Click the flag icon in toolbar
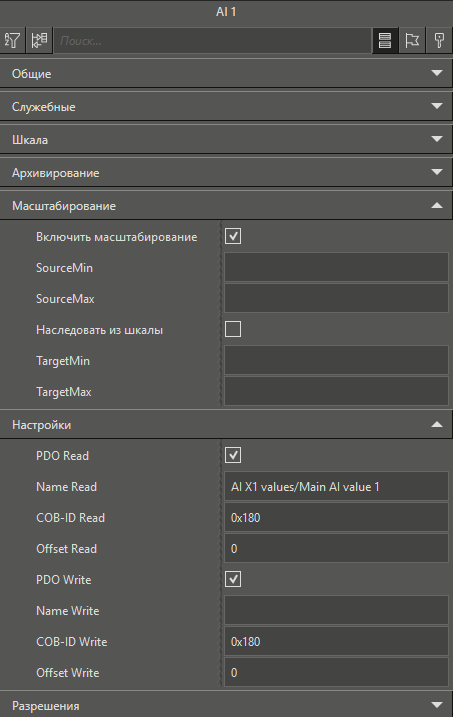 tap(412, 41)
